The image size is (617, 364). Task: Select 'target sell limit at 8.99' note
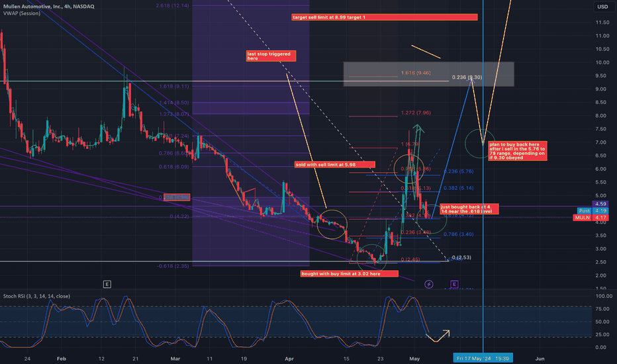385,17
